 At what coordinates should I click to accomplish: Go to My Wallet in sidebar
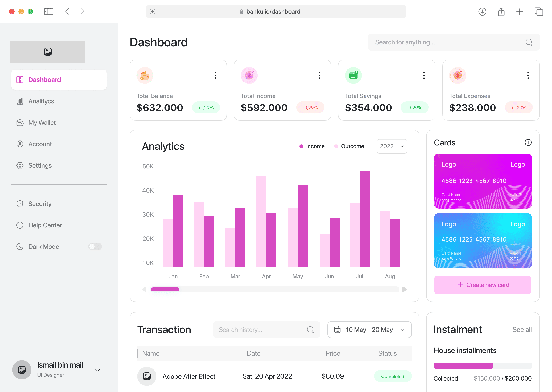click(x=42, y=123)
